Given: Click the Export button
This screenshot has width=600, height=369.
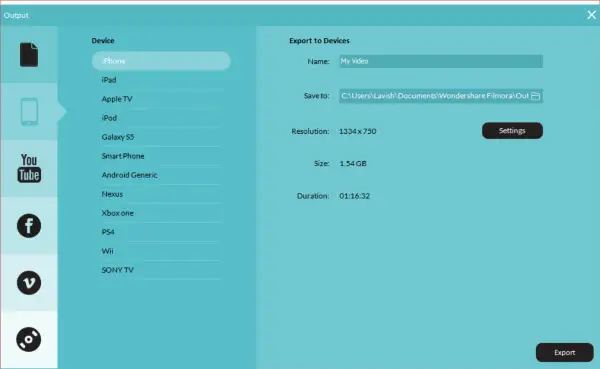Looking at the screenshot, I should click(x=565, y=353).
